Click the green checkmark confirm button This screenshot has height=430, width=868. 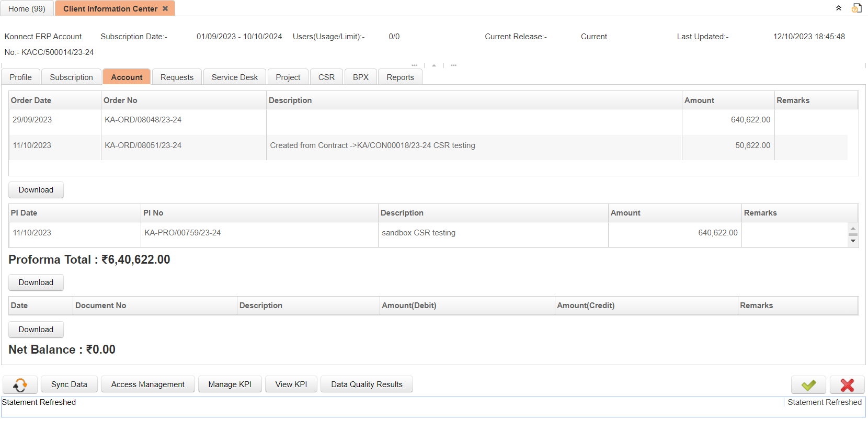click(808, 384)
